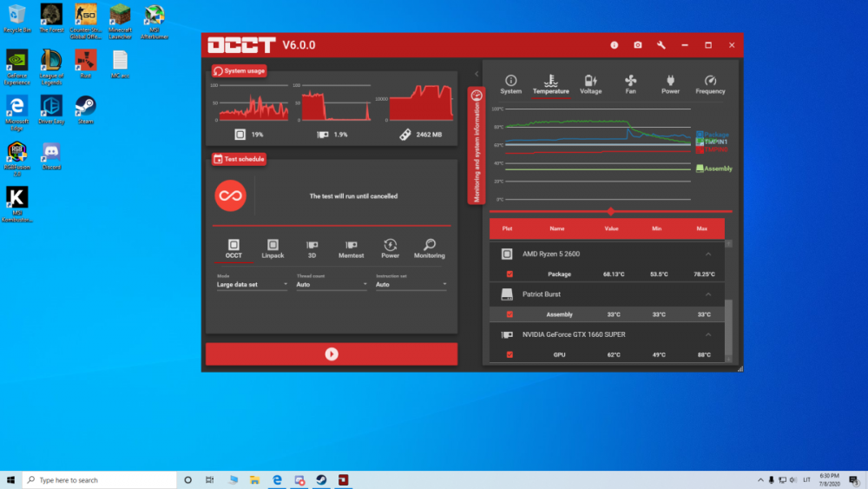Click the memory usage 2462 MB icon
The height and width of the screenshot is (489, 868).
coord(405,135)
